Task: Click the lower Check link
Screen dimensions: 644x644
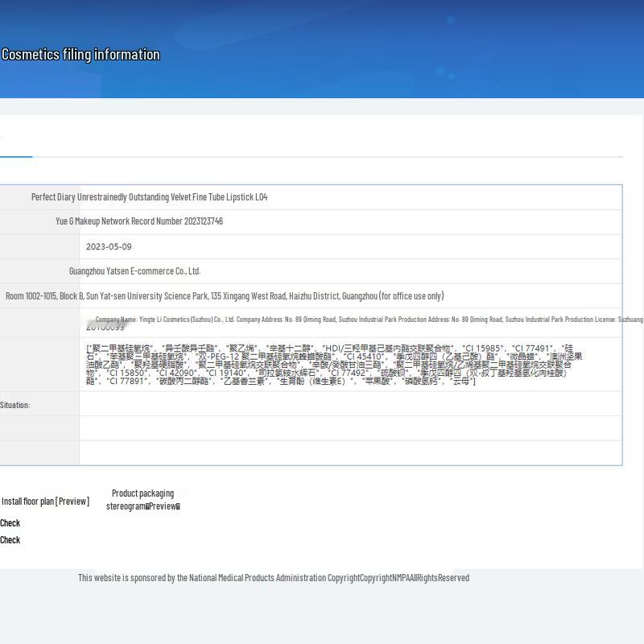Action: (x=10, y=540)
